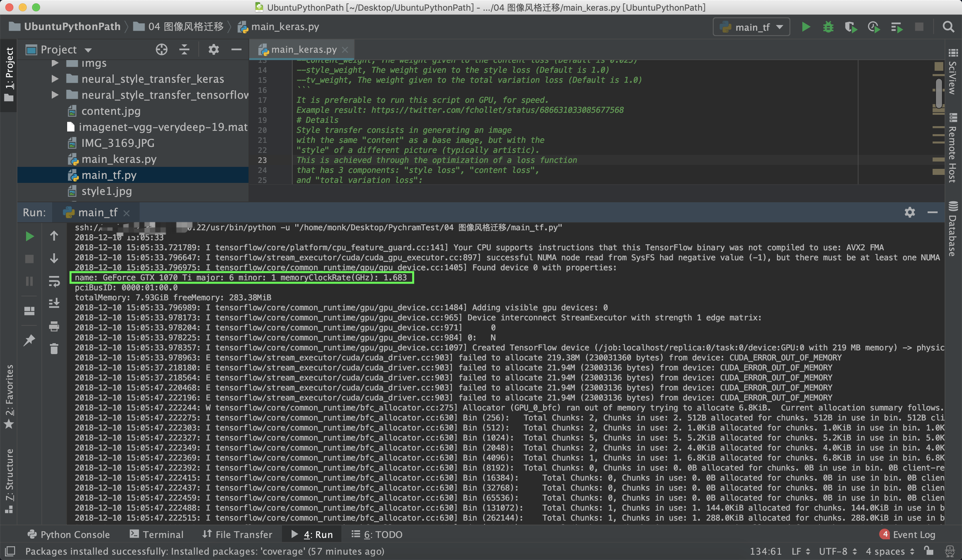Screen dimensions: 962x560
Task: Open the Terminal tool window
Action: point(157,534)
